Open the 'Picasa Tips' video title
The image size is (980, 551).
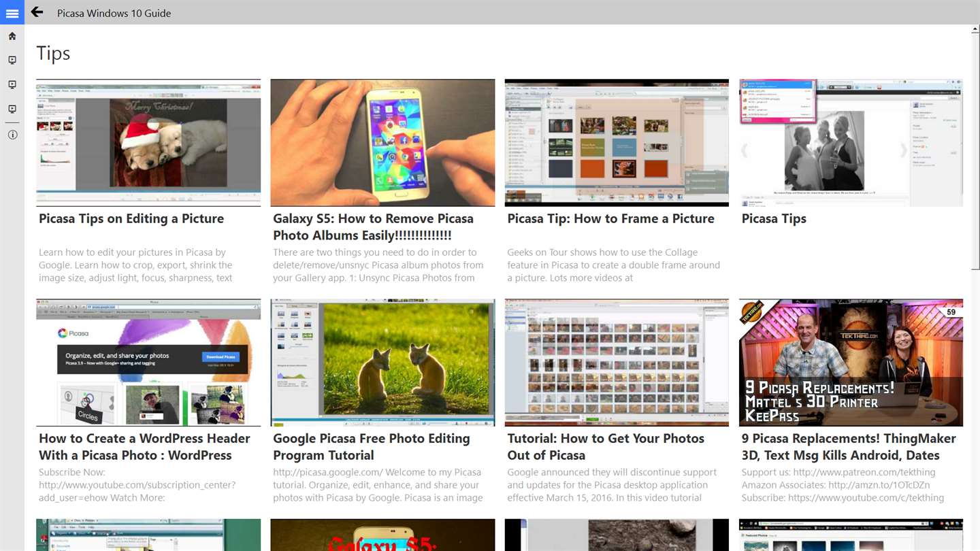(x=774, y=218)
